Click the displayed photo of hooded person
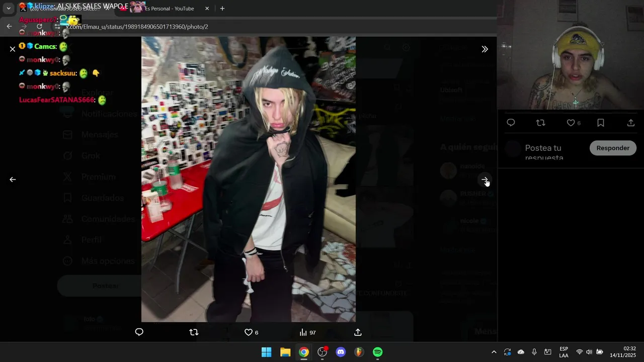Screen dimensions: 644x362 (x=249, y=179)
